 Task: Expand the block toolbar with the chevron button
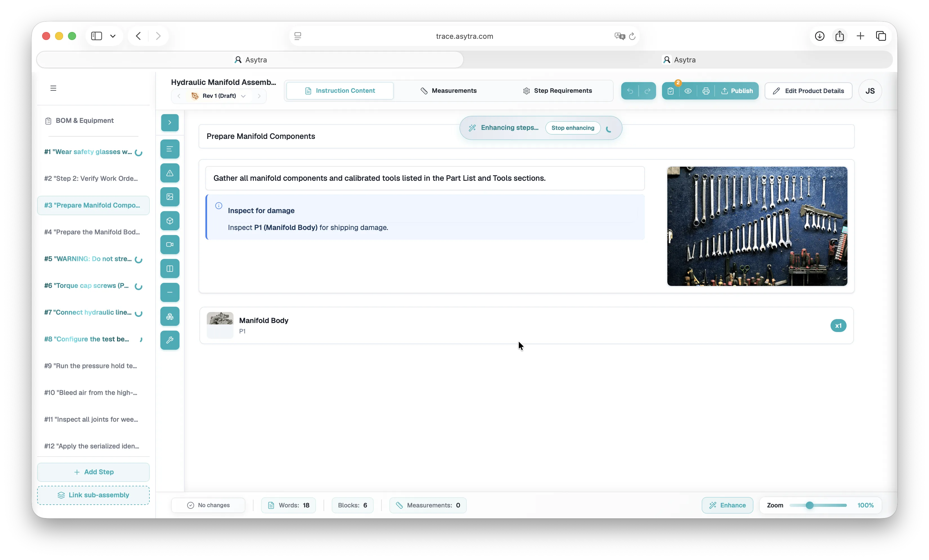(170, 123)
